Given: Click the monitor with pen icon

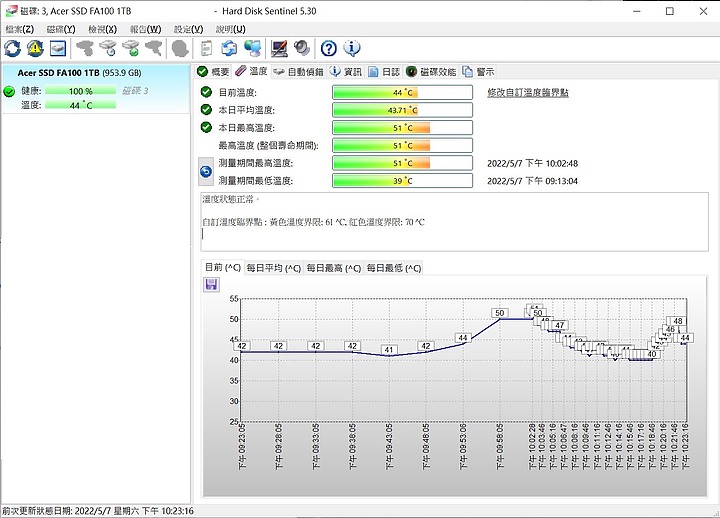Looking at the screenshot, I should 279,48.
